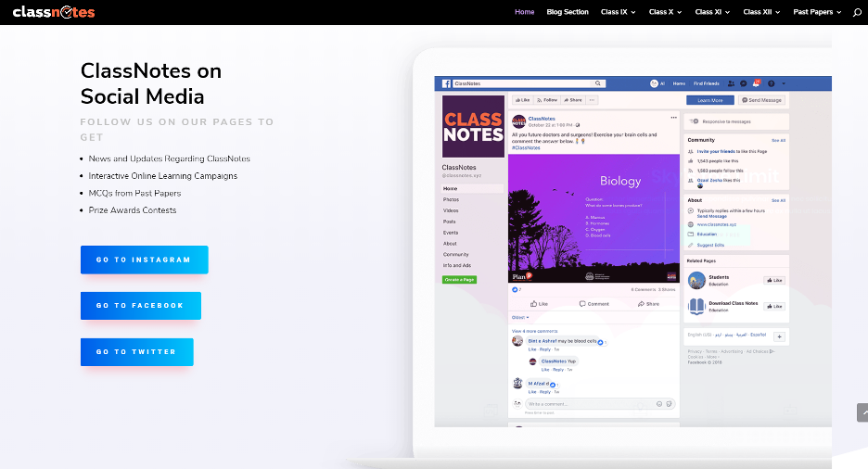The image size is (868, 469).
Task: Click the scroll-to-top arrow button at right edge
Action: tap(862, 412)
